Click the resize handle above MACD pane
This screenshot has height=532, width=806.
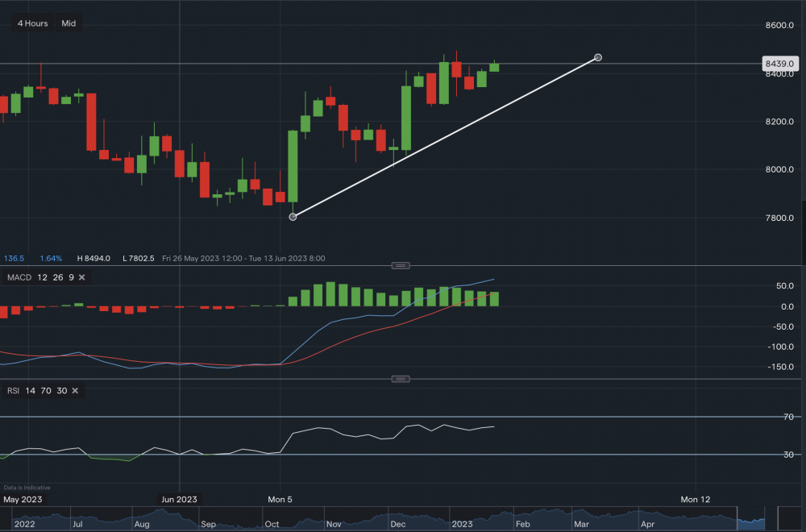click(401, 265)
